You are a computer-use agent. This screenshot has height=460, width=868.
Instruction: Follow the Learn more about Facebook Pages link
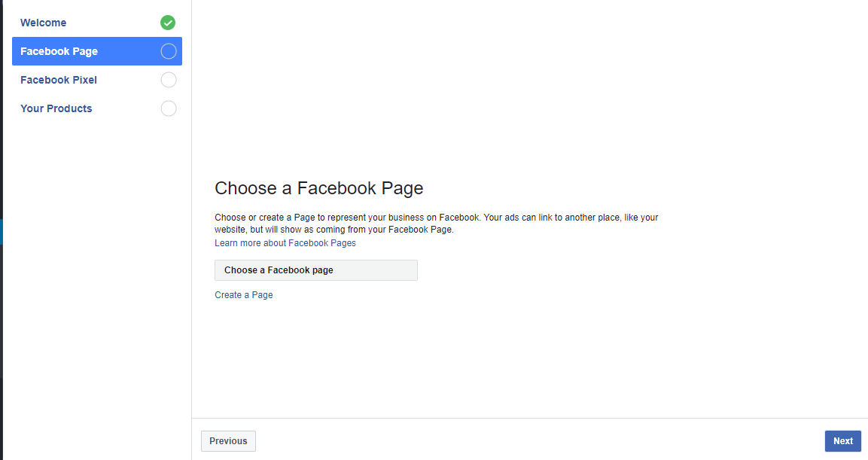point(285,243)
